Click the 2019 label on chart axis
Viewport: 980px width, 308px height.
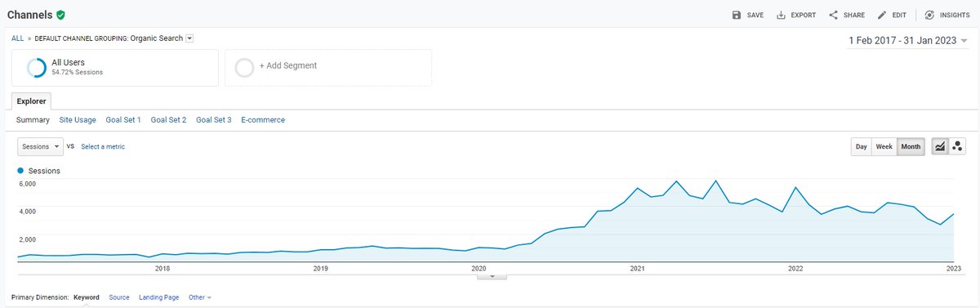tap(320, 268)
